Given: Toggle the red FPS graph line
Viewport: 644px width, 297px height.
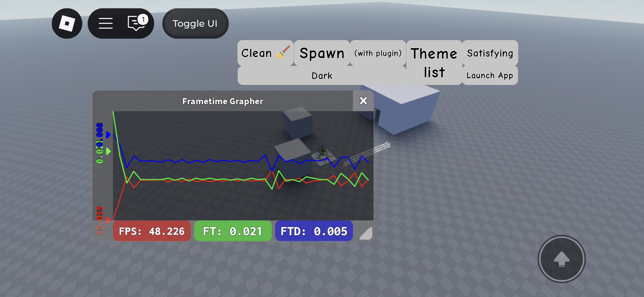Looking at the screenshot, I should point(152,231).
